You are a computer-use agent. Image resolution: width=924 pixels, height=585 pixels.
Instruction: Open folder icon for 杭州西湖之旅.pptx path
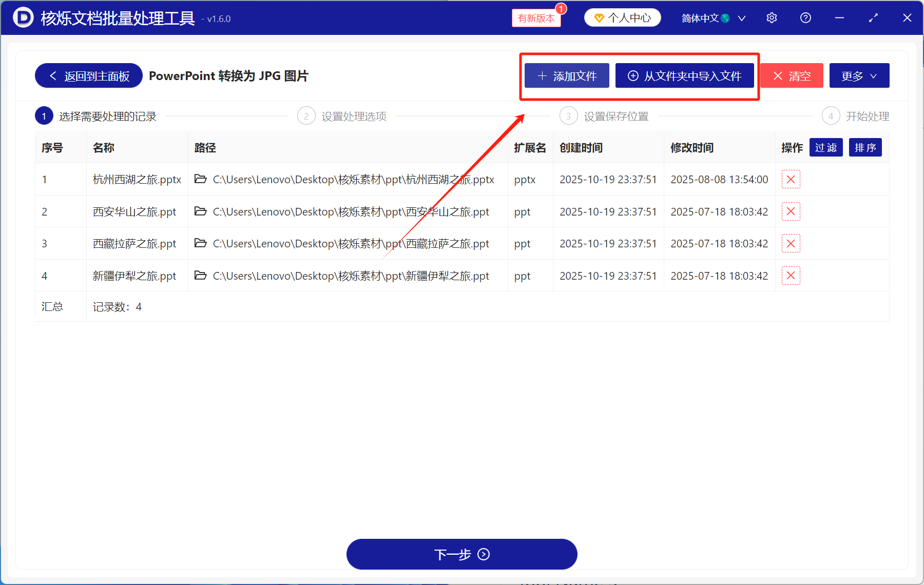tap(201, 179)
